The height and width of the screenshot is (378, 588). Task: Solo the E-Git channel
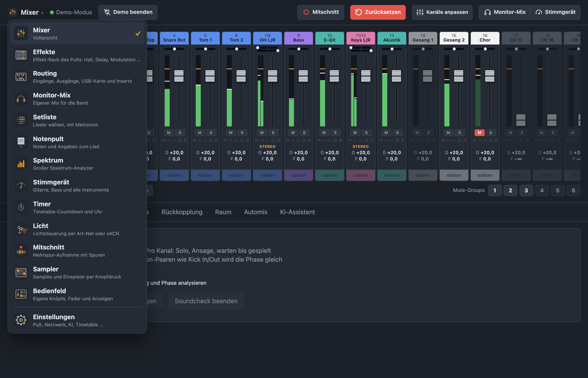[x=335, y=133]
